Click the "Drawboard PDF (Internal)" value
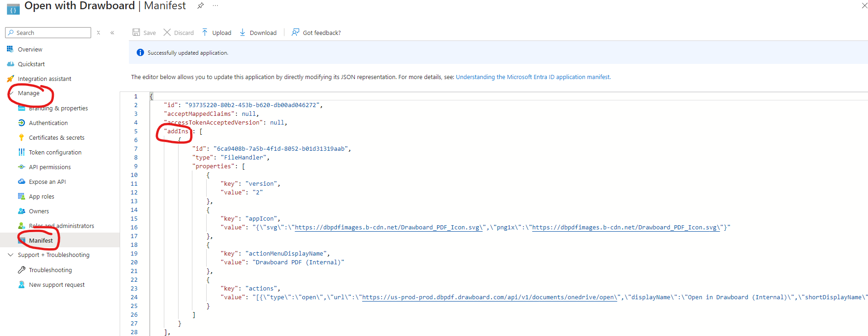The height and width of the screenshot is (336, 868). [x=298, y=262]
